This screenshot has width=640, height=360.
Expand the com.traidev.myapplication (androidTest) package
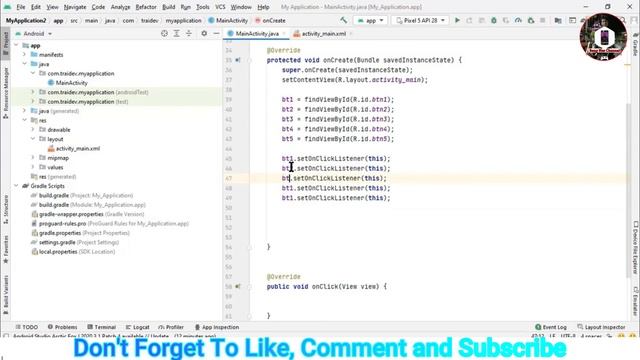pos(33,92)
